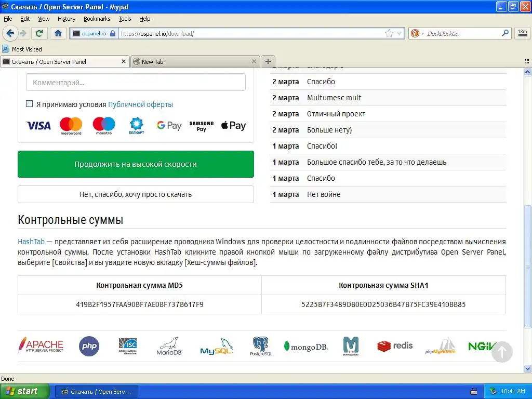Click the page scrollbar up arrow
Screen dimensions: 532x399
527,72
